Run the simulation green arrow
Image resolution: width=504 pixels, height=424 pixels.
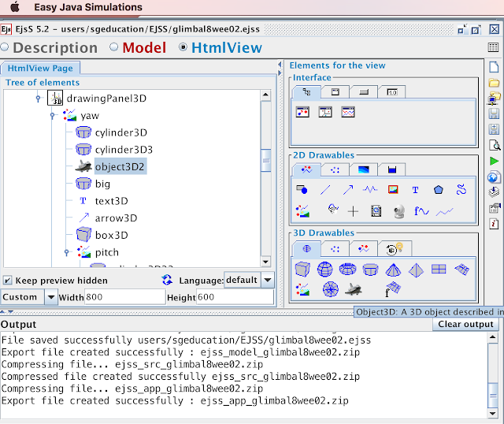point(494,161)
